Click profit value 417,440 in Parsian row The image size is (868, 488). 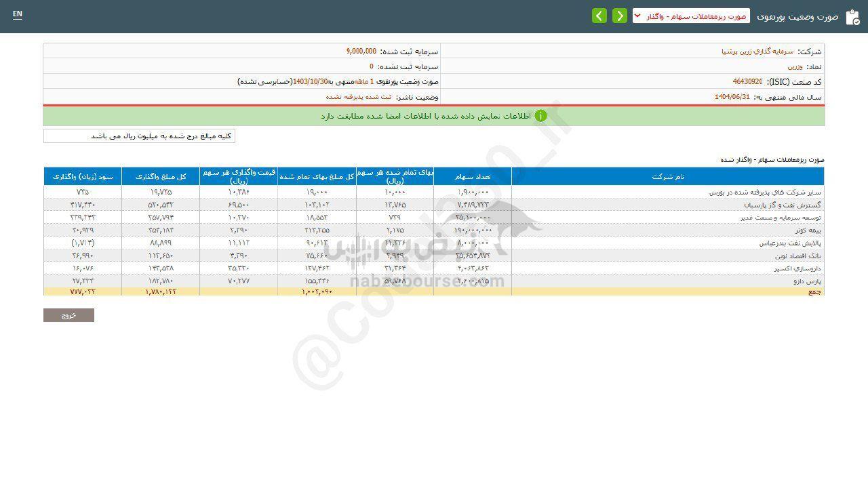pos(83,205)
